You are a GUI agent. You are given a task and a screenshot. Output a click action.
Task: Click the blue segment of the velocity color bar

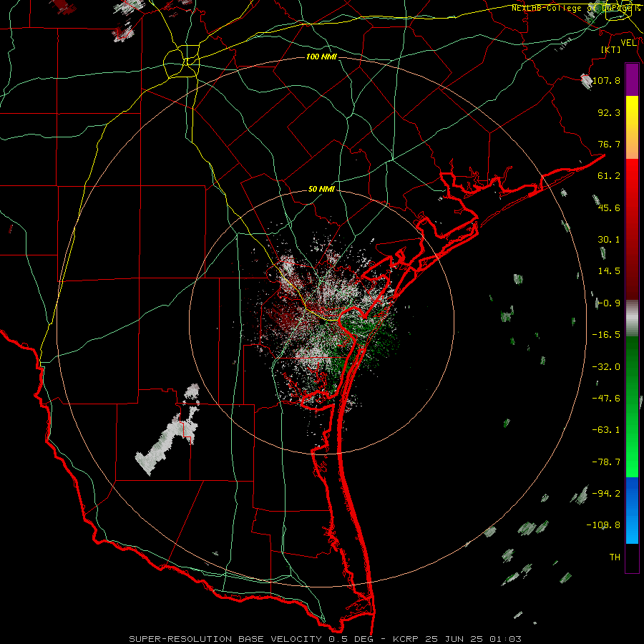[x=632, y=510]
